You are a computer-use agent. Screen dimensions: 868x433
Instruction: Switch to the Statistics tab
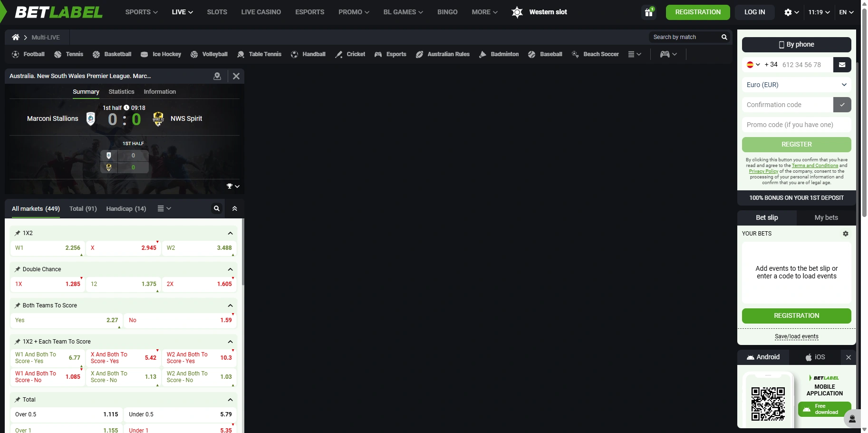click(x=121, y=92)
